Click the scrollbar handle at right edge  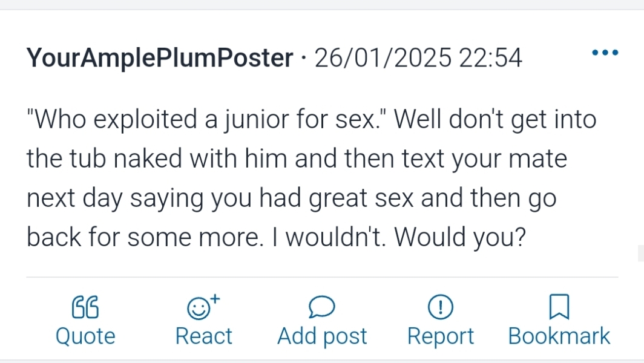click(640, 253)
